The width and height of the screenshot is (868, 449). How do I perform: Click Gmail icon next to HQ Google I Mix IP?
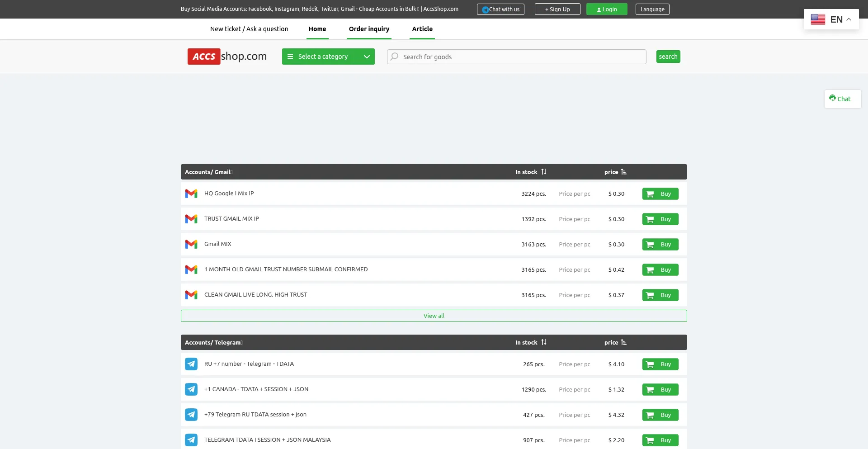(x=191, y=194)
